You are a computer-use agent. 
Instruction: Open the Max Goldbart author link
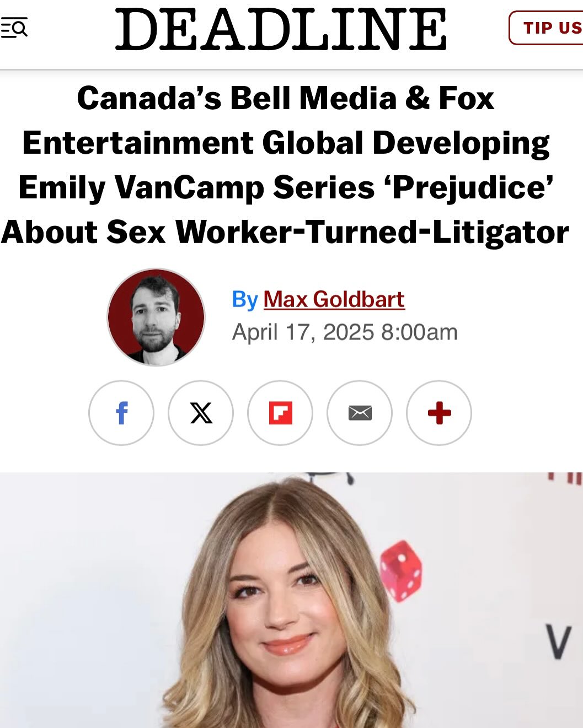[x=334, y=299]
